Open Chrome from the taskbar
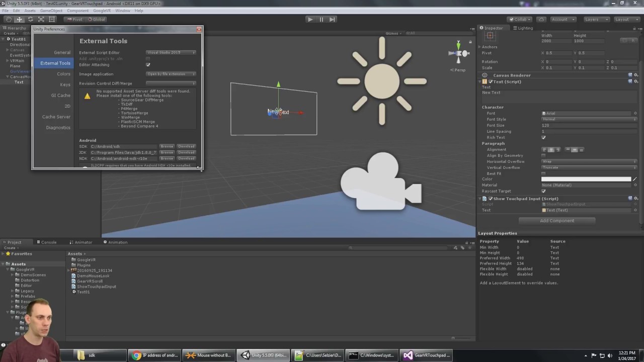 click(x=154, y=355)
